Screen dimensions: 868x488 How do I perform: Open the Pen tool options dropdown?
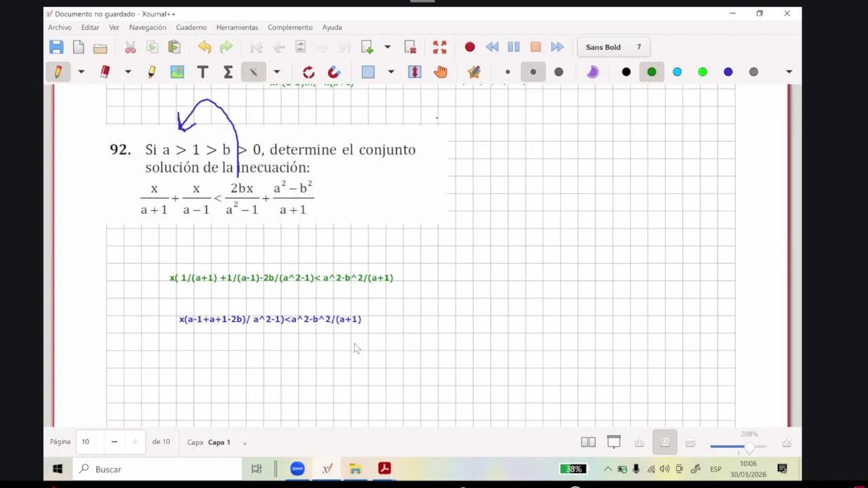pos(81,72)
